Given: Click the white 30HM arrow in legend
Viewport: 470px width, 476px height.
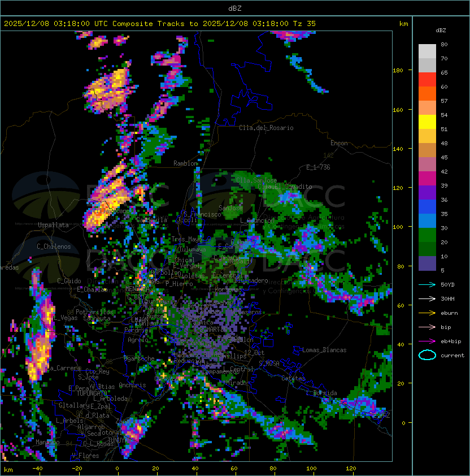Looking at the screenshot, I should click(x=427, y=298).
